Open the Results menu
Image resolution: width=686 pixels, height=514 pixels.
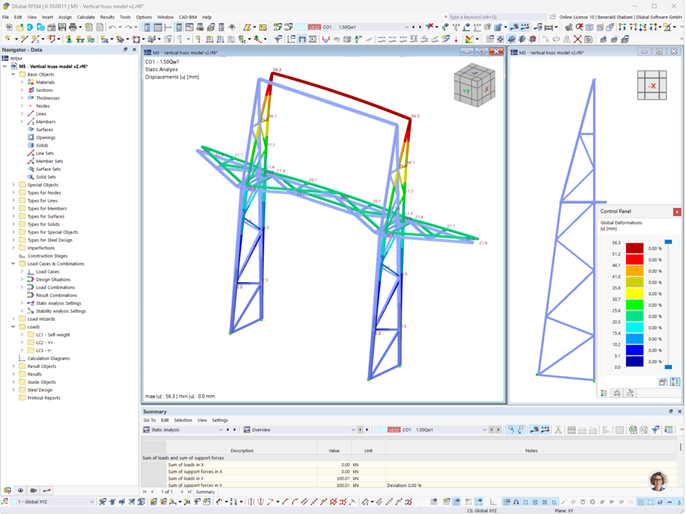107,17
